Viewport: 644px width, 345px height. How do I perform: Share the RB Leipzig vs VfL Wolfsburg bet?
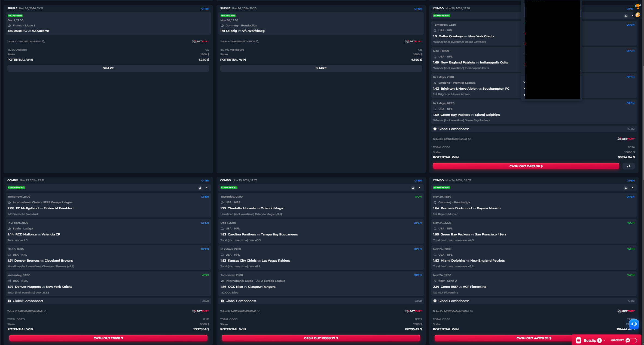click(321, 68)
